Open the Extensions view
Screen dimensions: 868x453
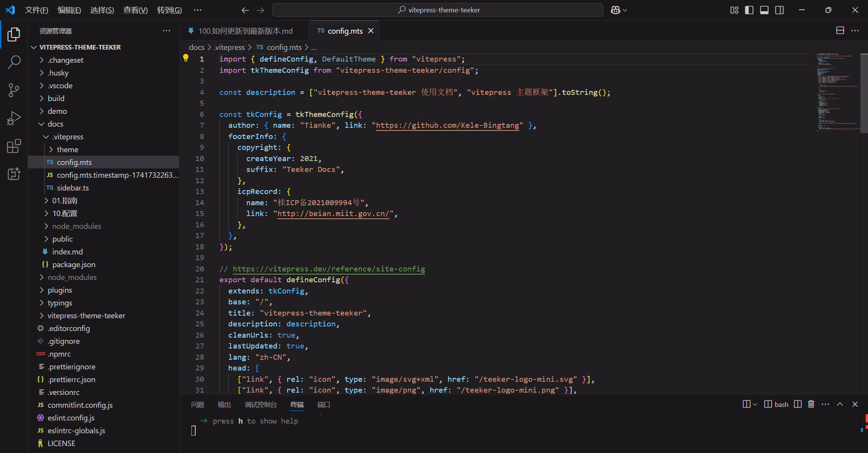[14, 146]
